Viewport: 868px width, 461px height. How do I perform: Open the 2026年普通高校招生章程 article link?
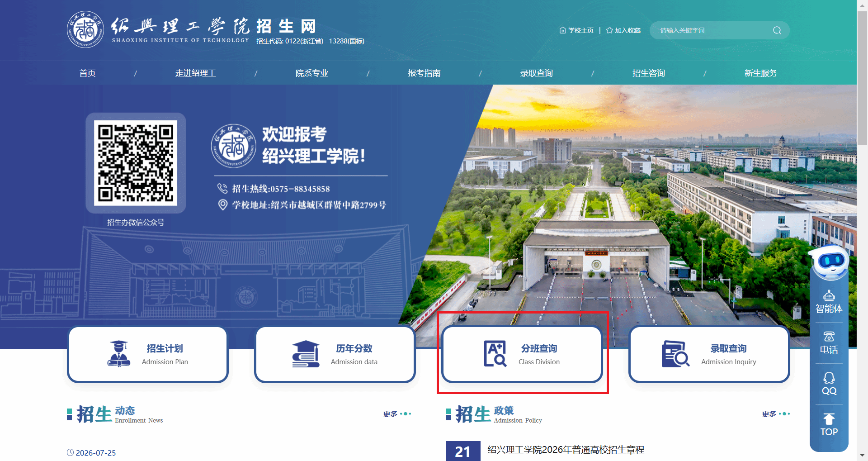coord(566,450)
